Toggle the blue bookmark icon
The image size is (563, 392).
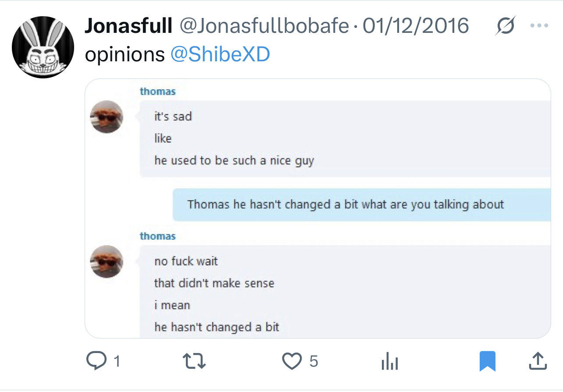point(487,361)
